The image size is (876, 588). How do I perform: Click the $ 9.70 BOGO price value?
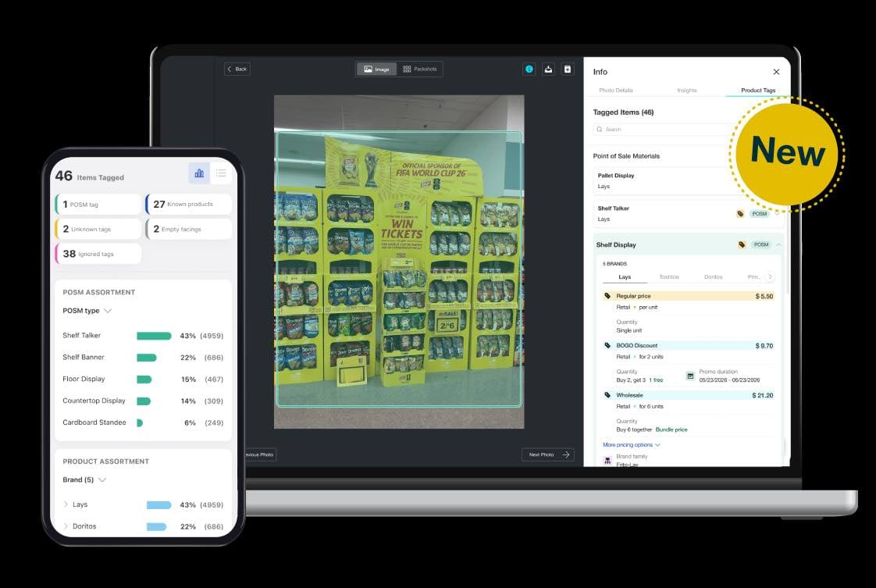coord(764,346)
